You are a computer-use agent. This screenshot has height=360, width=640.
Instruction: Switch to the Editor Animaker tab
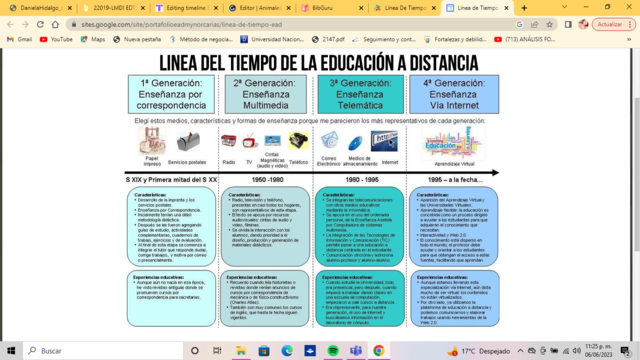(260, 8)
